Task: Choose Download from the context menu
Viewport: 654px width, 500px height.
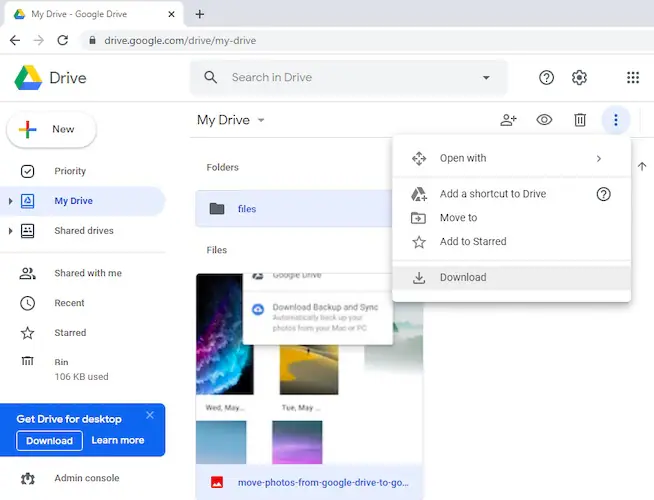Action: [x=511, y=277]
